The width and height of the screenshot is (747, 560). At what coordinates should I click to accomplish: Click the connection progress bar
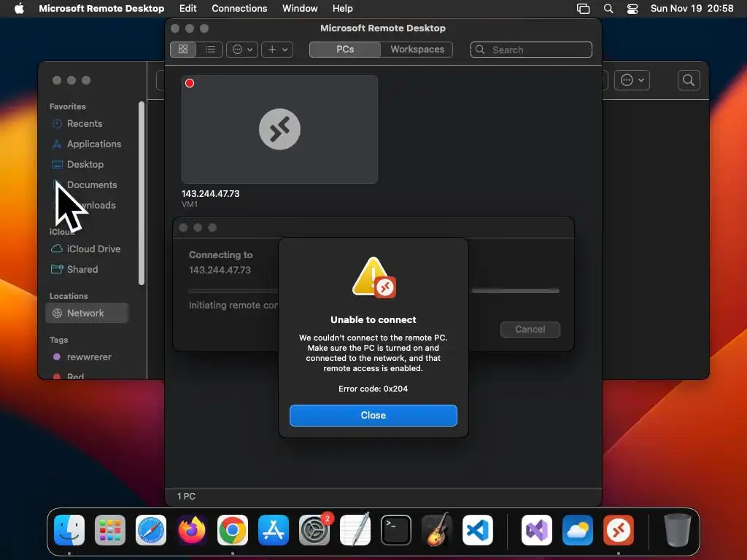pos(515,290)
